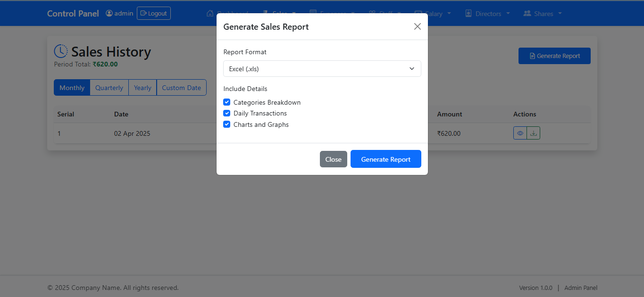Click the Logout button
This screenshot has width=644, height=297.
point(154,13)
